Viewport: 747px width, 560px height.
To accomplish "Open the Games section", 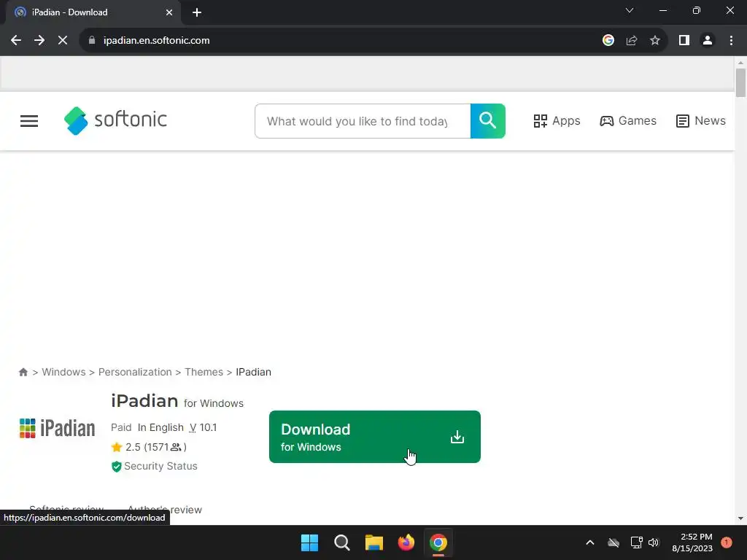I will click(x=628, y=121).
